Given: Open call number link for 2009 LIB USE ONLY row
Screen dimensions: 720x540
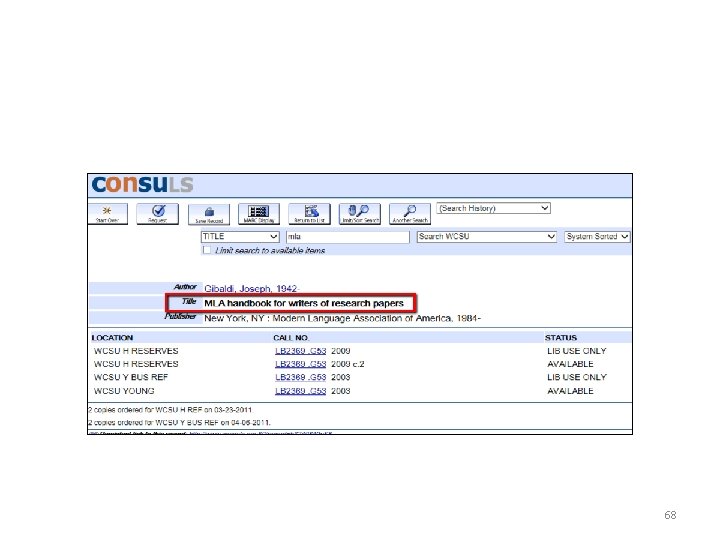Looking at the screenshot, I should [301, 351].
